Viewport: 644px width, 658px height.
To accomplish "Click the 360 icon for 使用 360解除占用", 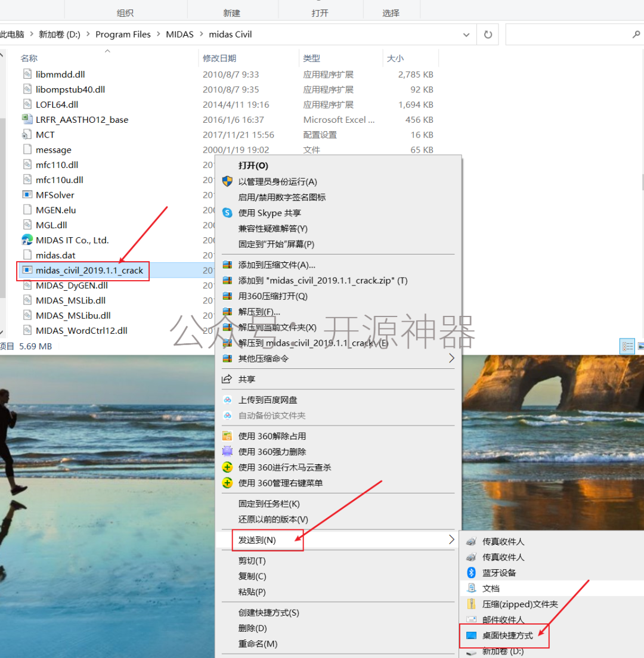I will point(227,436).
